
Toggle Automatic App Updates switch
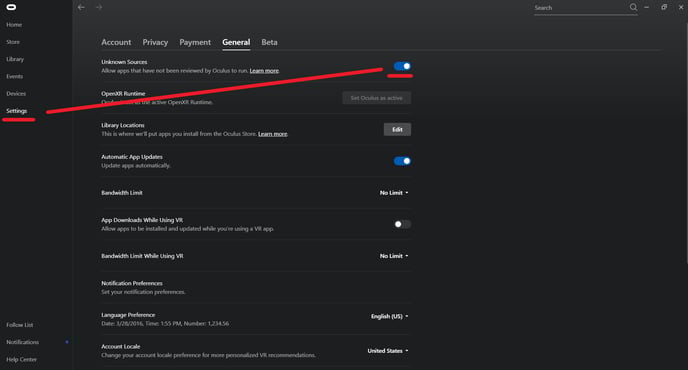click(402, 161)
